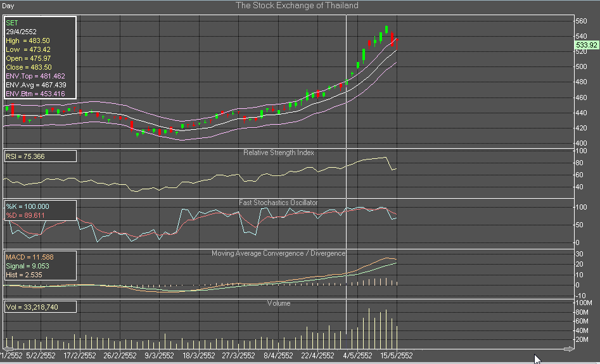Click the "Volume" panel title
Viewport: 600px width, 364px height.
click(x=279, y=303)
